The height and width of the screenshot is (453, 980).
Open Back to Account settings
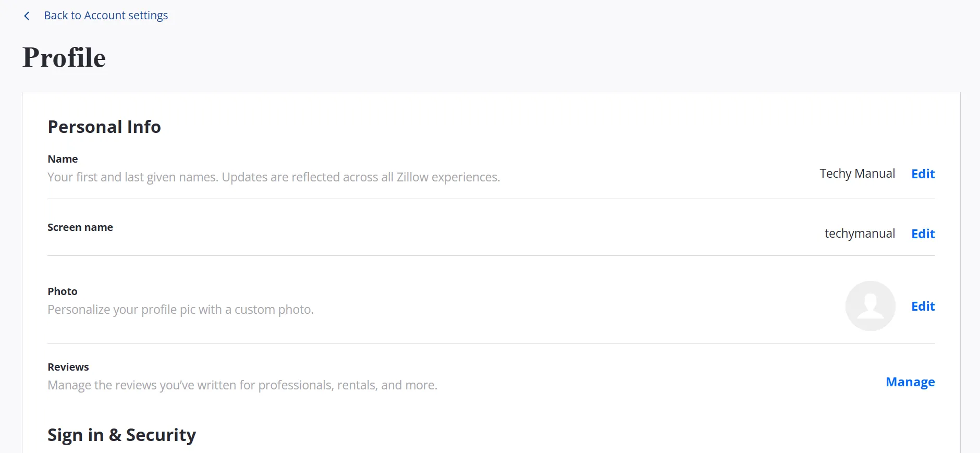[x=106, y=15]
